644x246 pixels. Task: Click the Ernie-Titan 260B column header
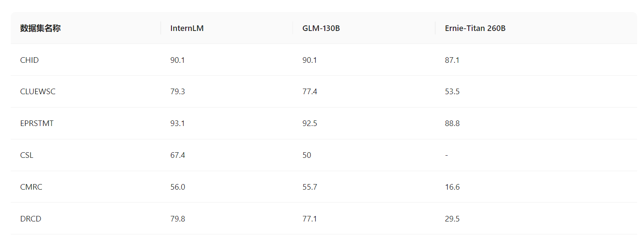[x=475, y=28]
